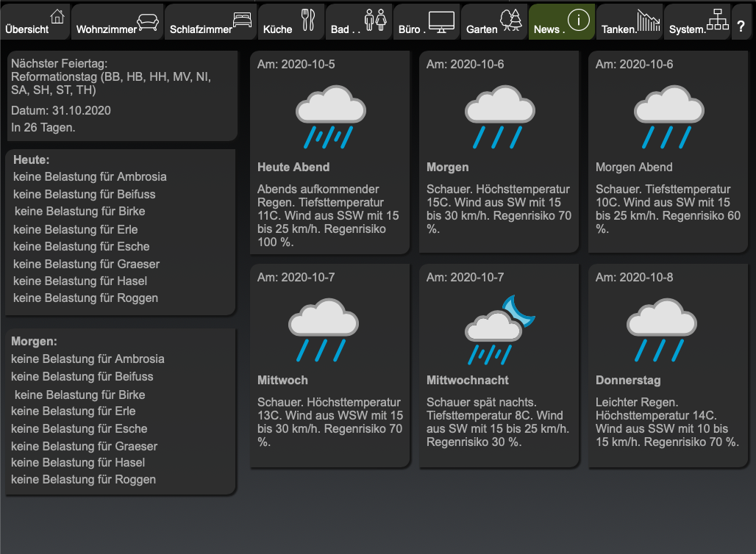Open the question mark help tab
Screen dimensions: 756x554
pos(741,26)
